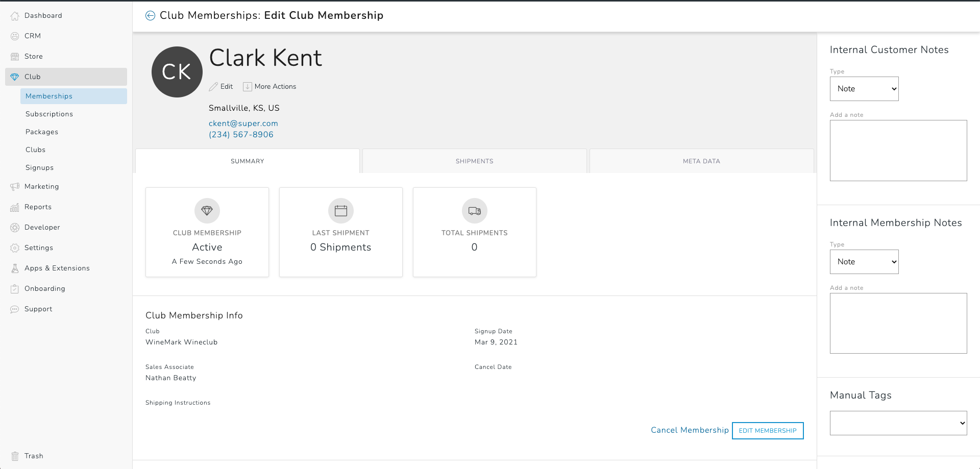The height and width of the screenshot is (469, 980).
Task: Click the CRM smiley face icon
Action: (15, 36)
